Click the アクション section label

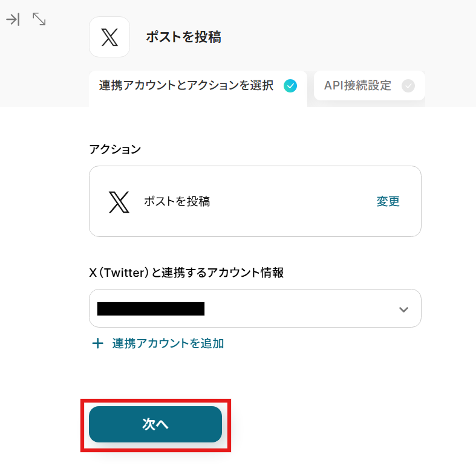click(115, 149)
